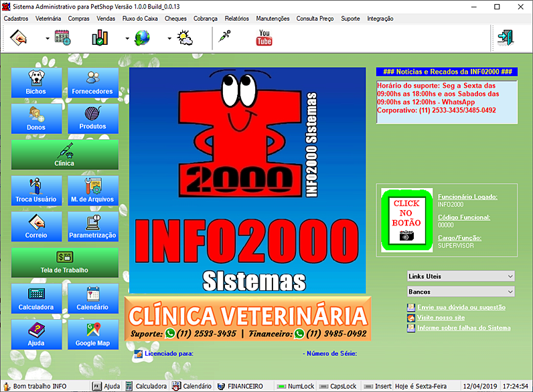Open the Bichos dog tile
This screenshot has width=533, height=392.
coord(36,82)
